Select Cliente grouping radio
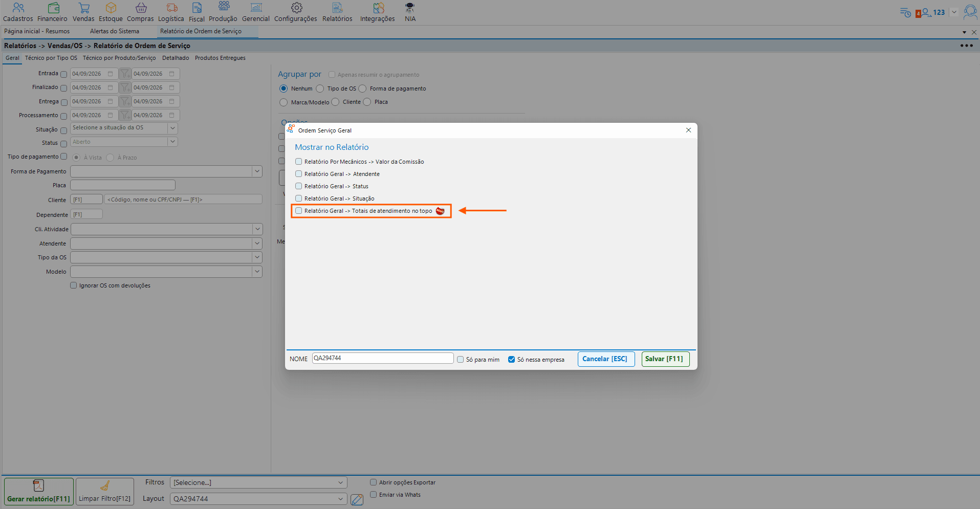 point(336,102)
